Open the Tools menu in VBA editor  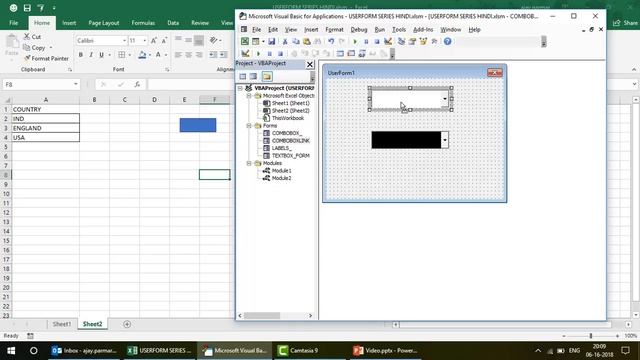[399, 29]
